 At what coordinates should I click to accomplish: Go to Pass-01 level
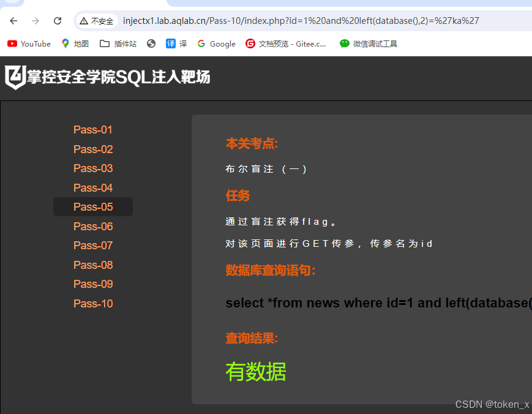point(92,130)
